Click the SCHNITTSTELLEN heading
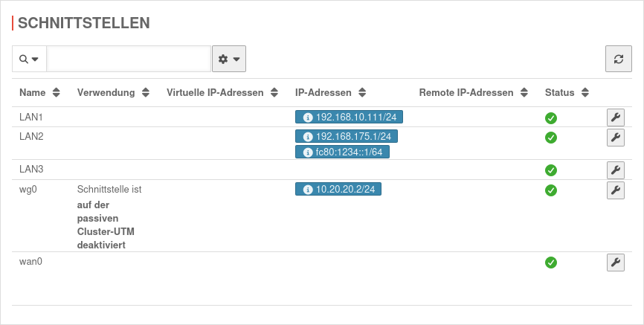 tap(84, 23)
